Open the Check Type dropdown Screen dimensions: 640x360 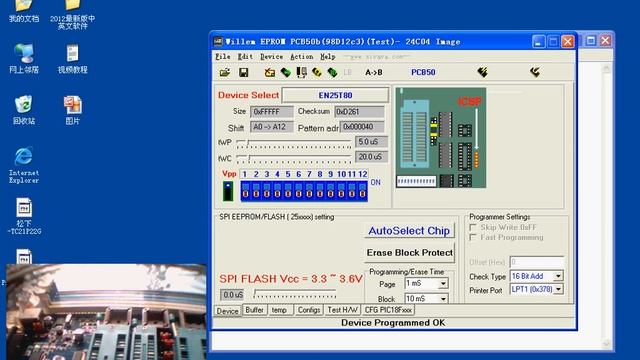558,276
